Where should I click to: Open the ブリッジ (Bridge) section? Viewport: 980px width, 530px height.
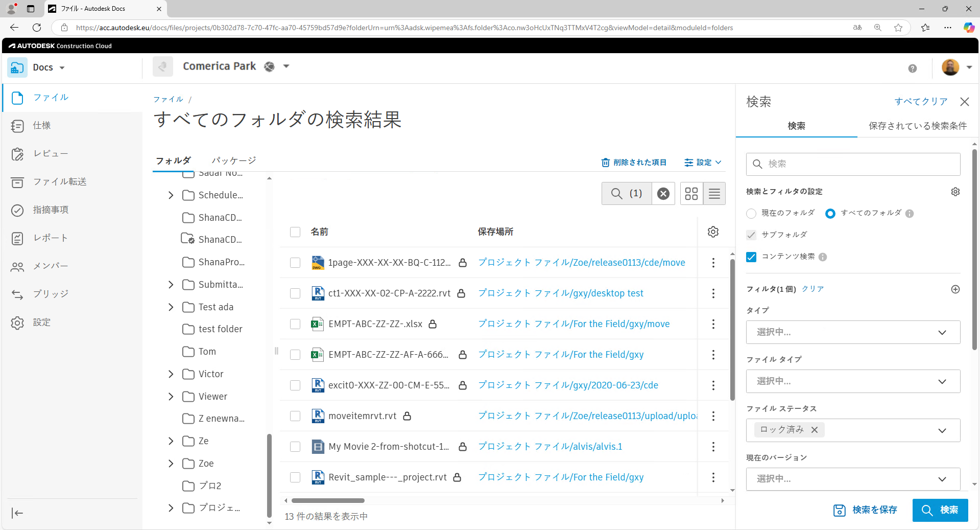[x=50, y=294]
